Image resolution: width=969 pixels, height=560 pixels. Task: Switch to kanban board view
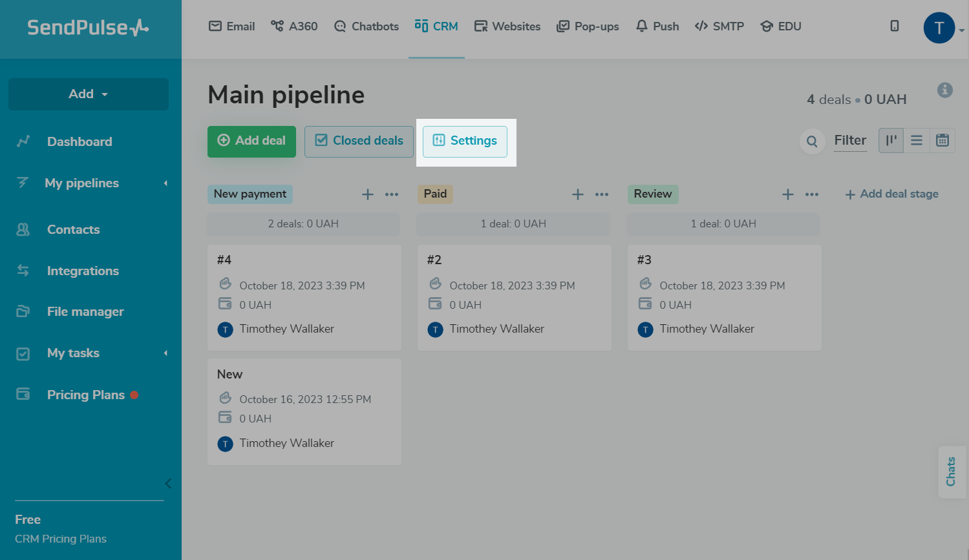click(891, 140)
